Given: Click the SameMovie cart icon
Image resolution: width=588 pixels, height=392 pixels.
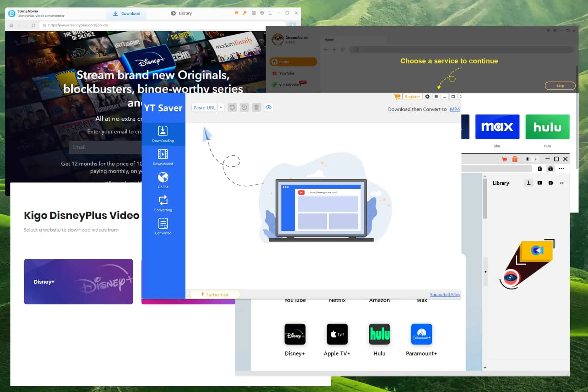Looking at the screenshot, I should [x=236, y=13].
